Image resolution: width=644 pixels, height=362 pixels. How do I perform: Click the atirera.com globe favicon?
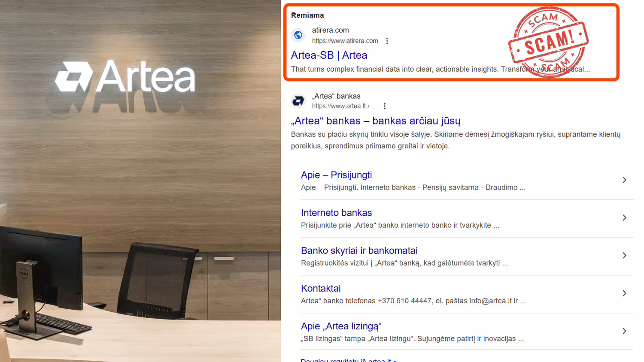pyautogui.click(x=298, y=35)
